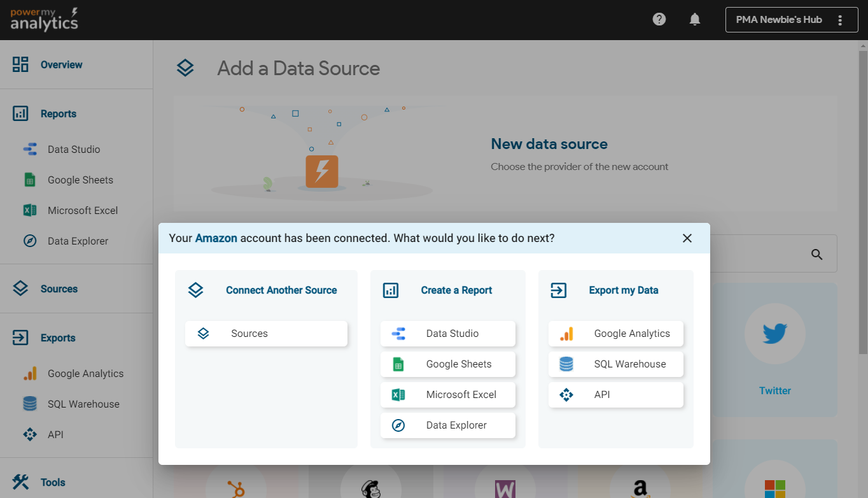The height and width of the screenshot is (498, 868).
Task: Click Sources icon in left sidebar
Action: [20, 288]
